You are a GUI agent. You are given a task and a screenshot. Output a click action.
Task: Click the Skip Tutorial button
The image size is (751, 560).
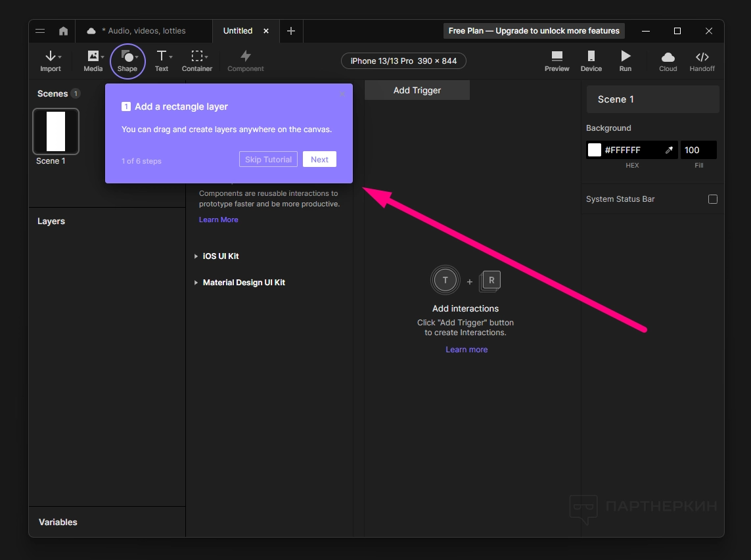coord(268,160)
